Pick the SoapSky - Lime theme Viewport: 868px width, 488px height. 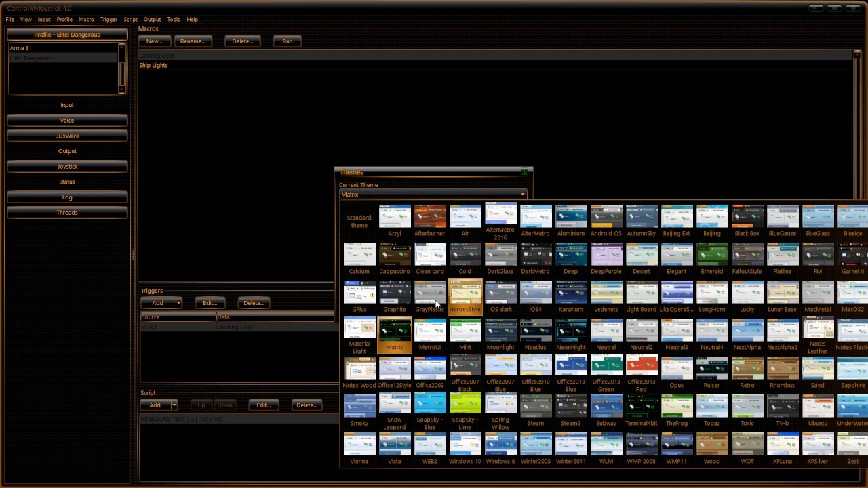(x=465, y=411)
